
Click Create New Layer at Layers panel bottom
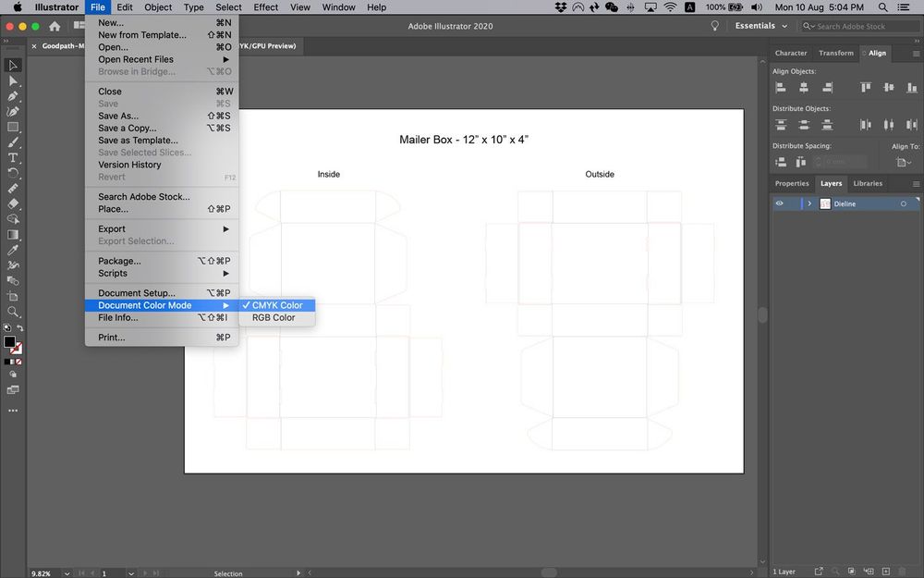(x=886, y=571)
